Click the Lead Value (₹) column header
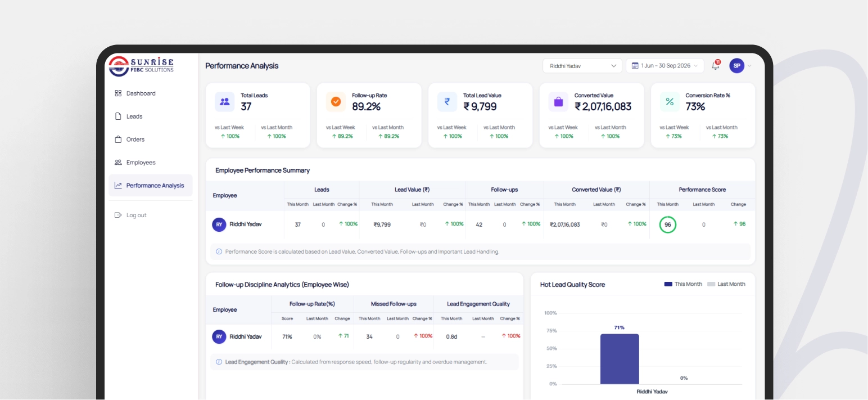The width and height of the screenshot is (868, 400). (x=412, y=190)
